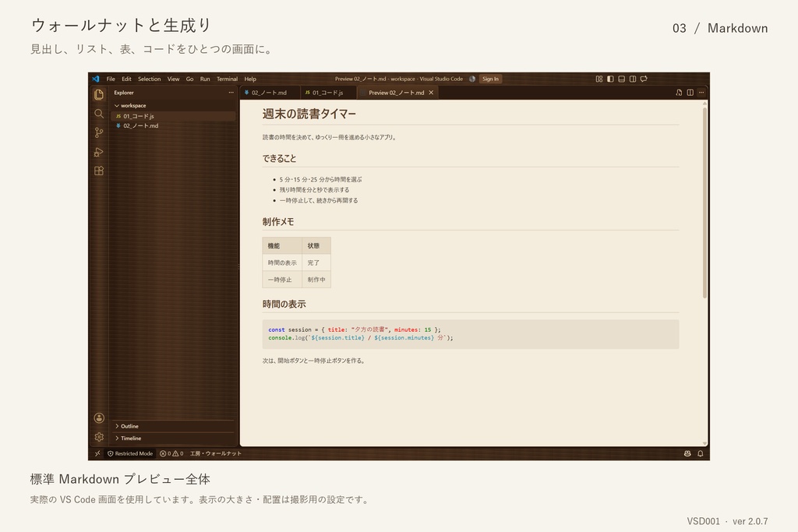Viewport: 798px width, 532px height.
Task: Open the Help menu
Action: [x=250, y=79]
